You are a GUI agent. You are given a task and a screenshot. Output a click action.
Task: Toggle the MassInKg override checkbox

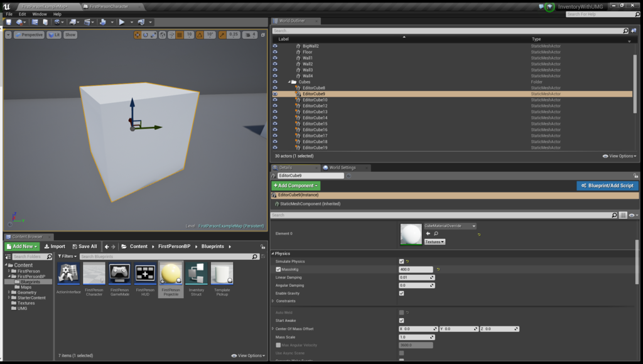click(x=278, y=269)
